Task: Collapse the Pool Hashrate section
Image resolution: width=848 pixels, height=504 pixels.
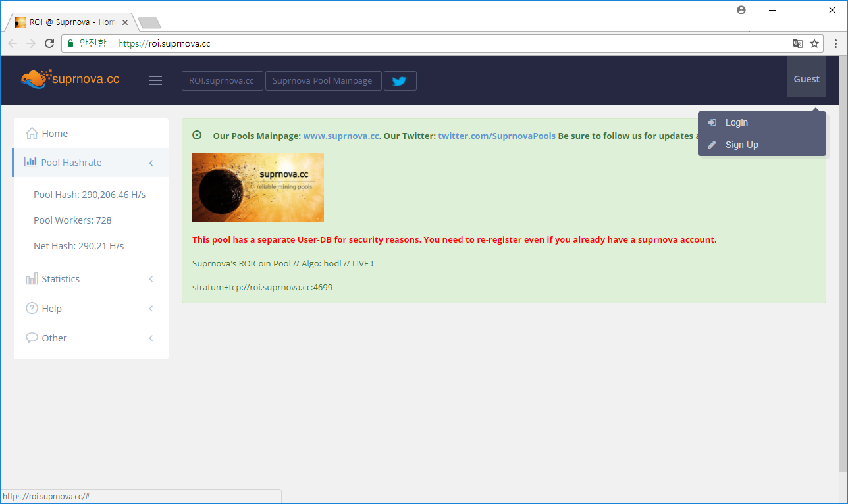Action: pos(151,163)
